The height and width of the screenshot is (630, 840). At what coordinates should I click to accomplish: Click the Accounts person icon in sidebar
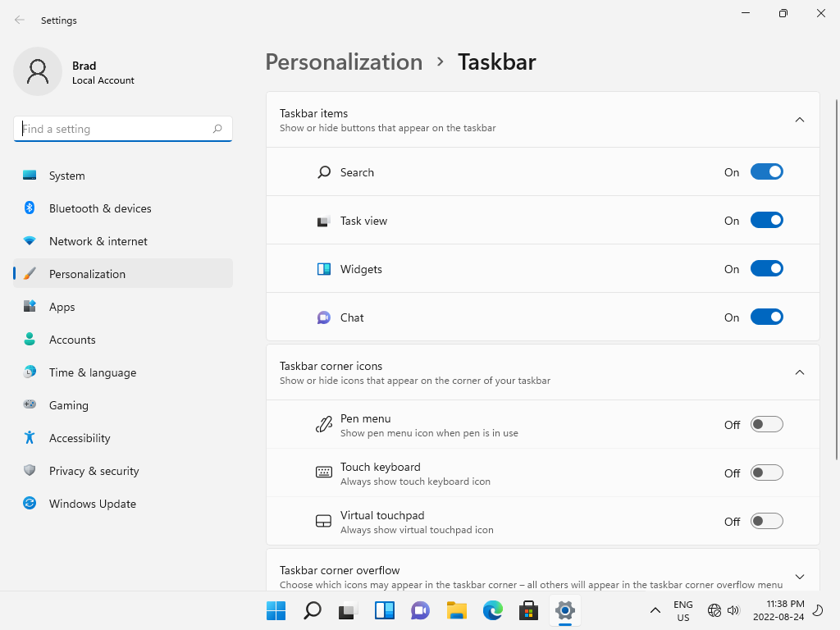(30, 339)
